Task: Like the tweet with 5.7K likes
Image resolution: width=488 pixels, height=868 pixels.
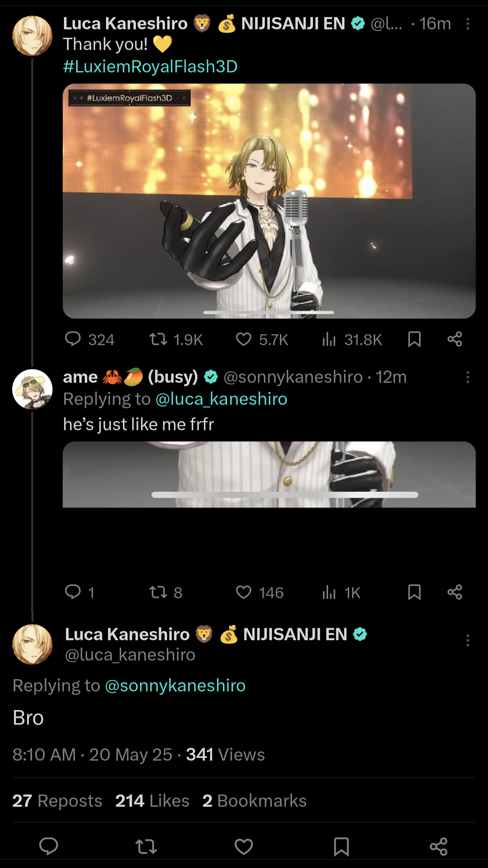Action: (x=243, y=339)
